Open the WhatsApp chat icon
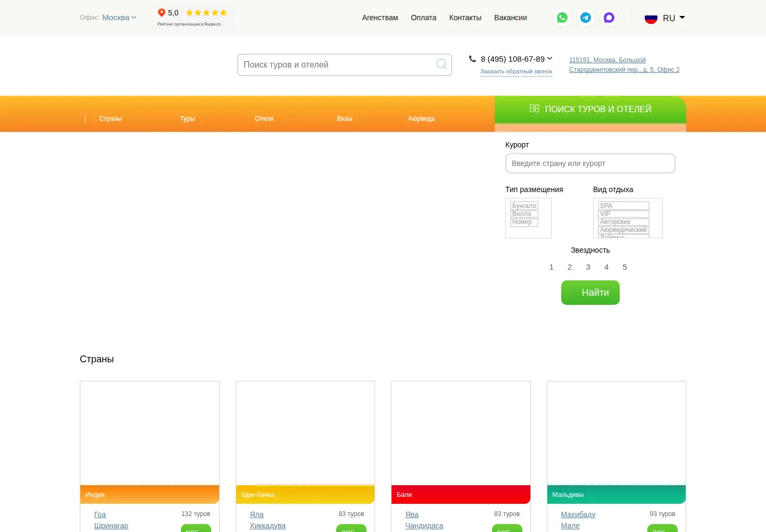Image resolution: width=766 pixels, height=532 pixels. click(x=562, y=18)
